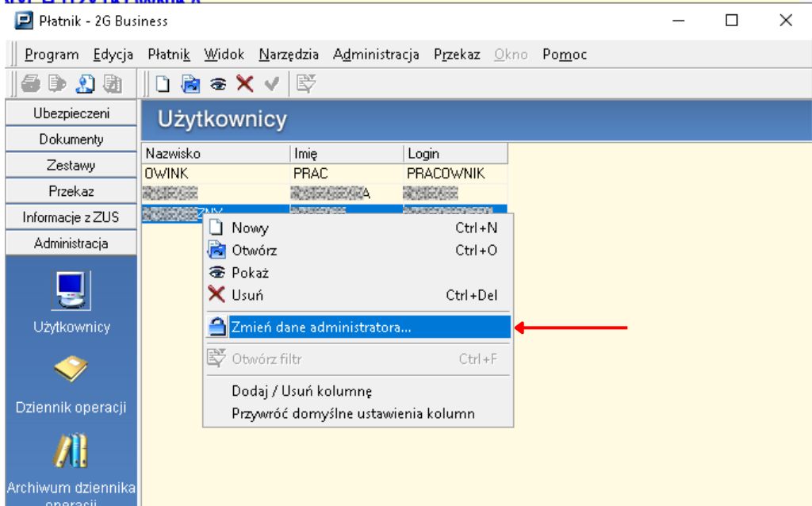812x506 pixels.
Task: Sort by the Login column header
Action: [455, 153]
